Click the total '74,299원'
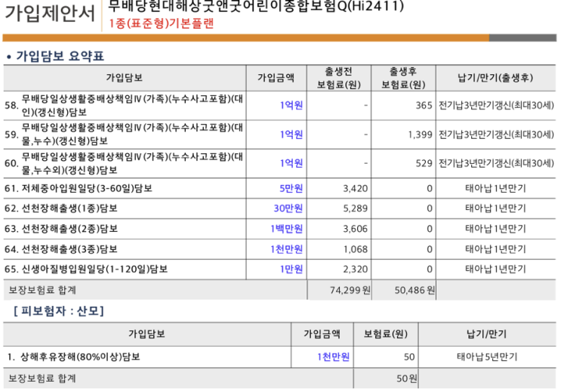Screen dimensions: 561x392 350,290
